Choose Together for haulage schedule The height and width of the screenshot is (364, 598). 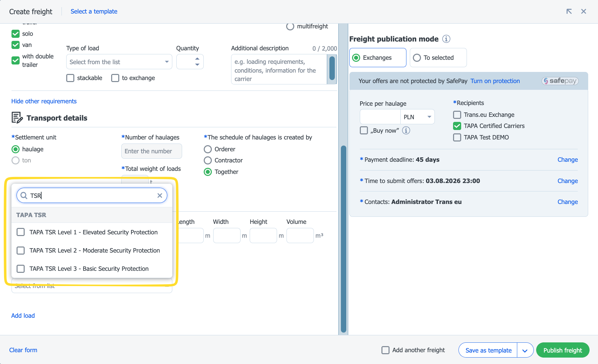pos(208,172)
